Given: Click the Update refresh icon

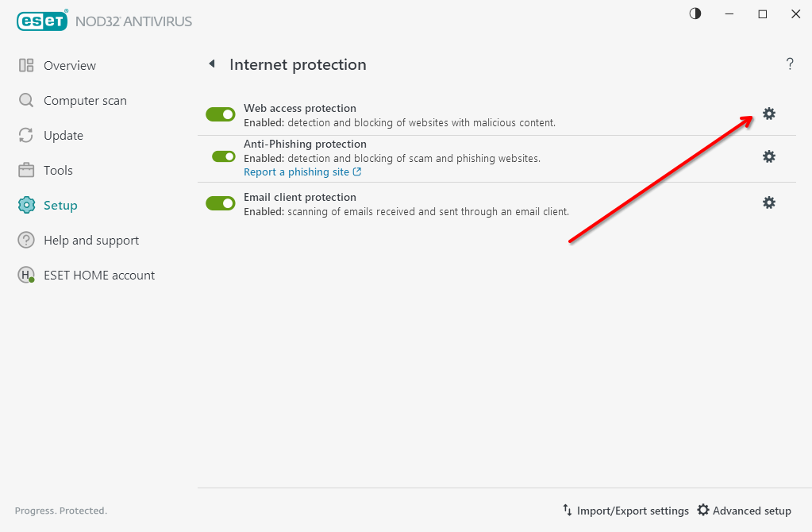Looking at the screenshot, I should (x=26, y=135).
